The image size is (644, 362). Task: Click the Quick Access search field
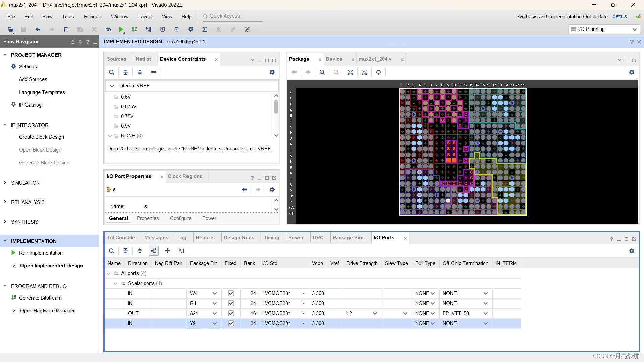[233, 16]
